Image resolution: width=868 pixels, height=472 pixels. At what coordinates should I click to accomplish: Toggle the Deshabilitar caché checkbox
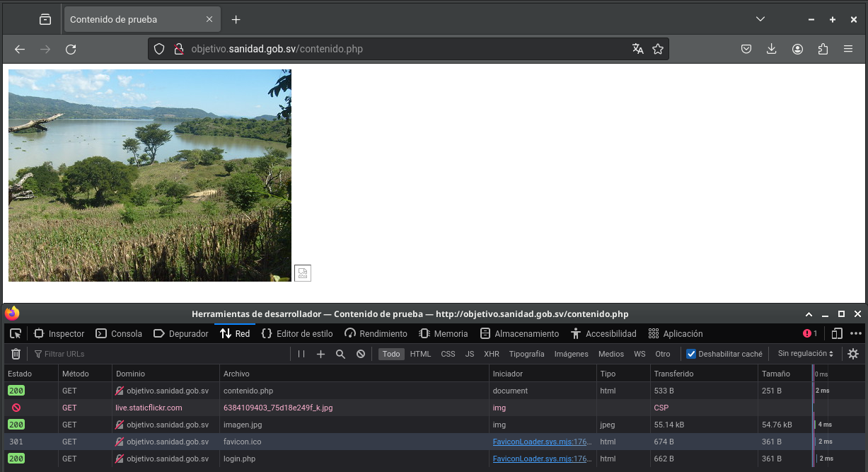[691, 354]
